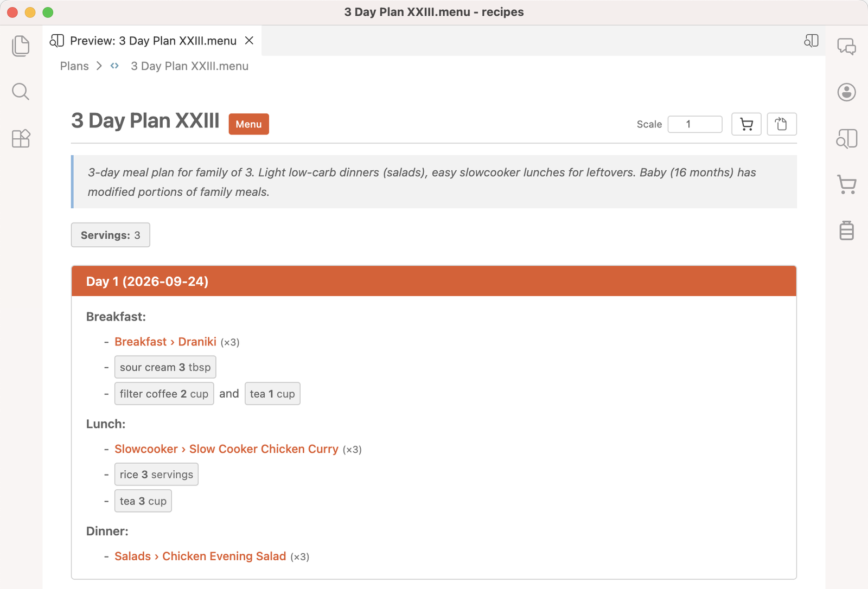Open the Slow Cooker Chicken Curry link
Screen dimensions: 868x589
click(226, 449)
